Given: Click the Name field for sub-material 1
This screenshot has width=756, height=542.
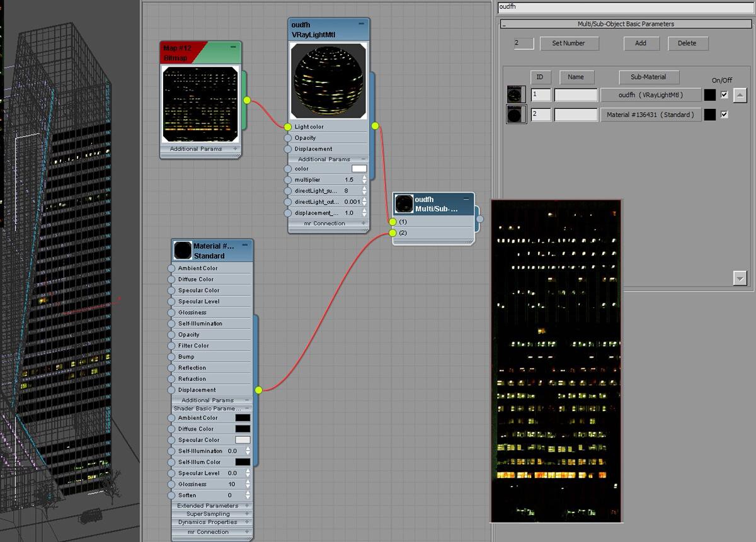Looking at the screenshot, I should [576, 95].
